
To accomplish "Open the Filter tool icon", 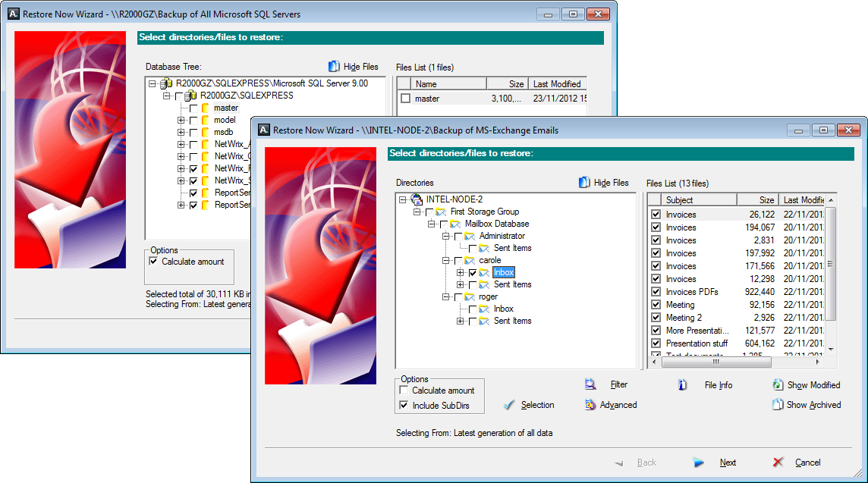I will (590, 384).
